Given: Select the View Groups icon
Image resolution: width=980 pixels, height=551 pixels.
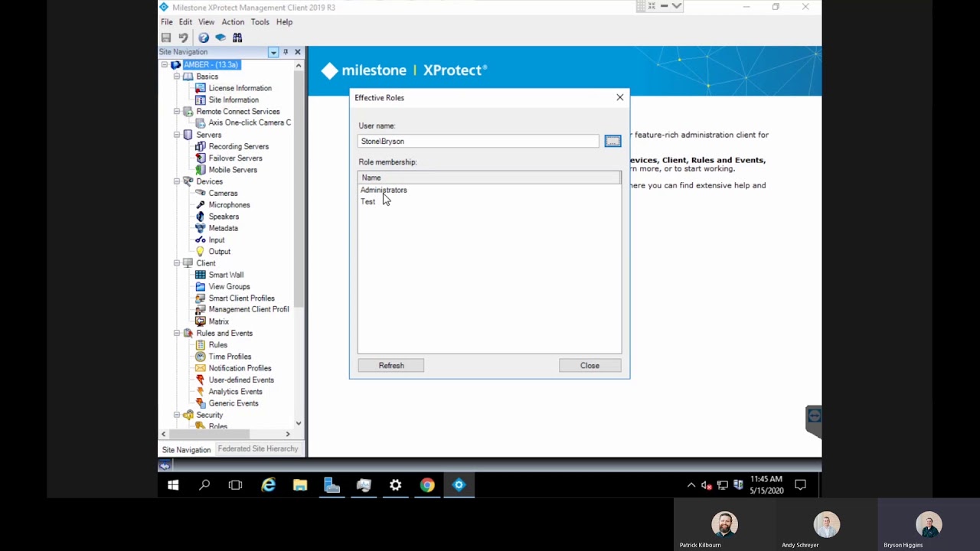Looking at the screenshot, I should [x=201, y=286].
